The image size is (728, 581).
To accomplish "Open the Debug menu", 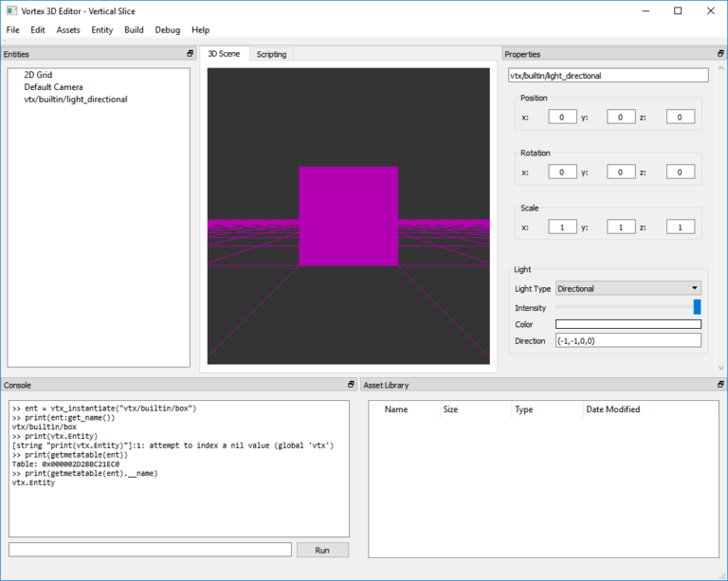I will coord(167,30).
